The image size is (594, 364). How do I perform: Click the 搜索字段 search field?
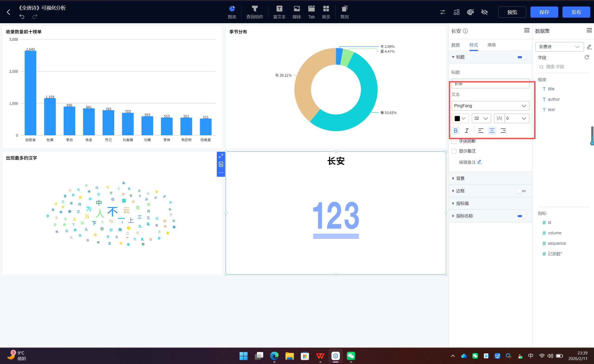563,67
